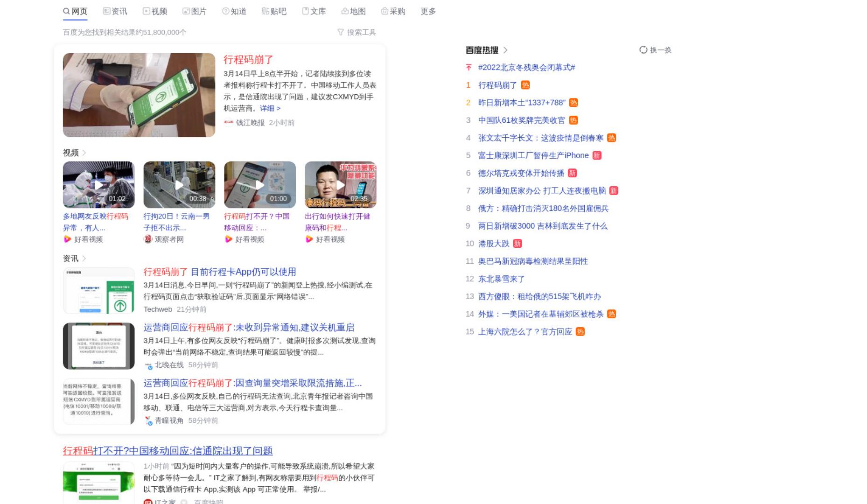Open result 行程码打不开?中国移动回应:信通院出现了问题

(x=168, y=451)
